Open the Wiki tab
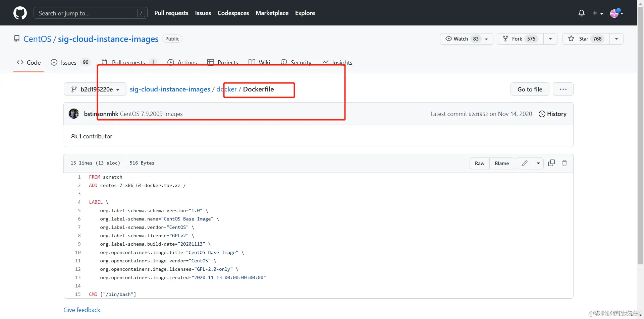Screen dimensions: 644x319 [x=259, y=62]
